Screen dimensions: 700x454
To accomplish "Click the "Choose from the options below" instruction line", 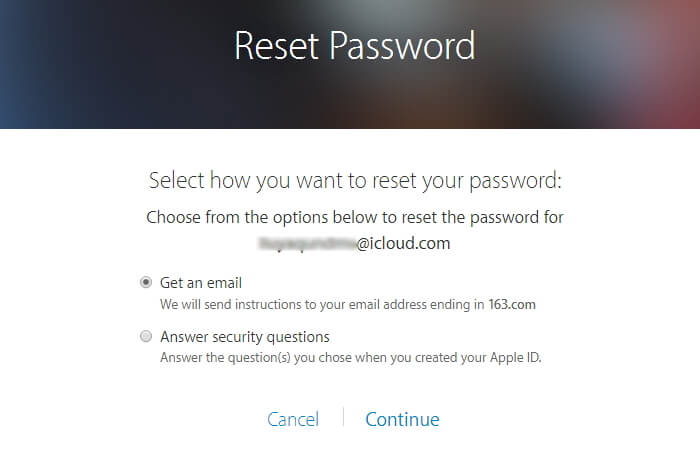I will pos(355,217).
